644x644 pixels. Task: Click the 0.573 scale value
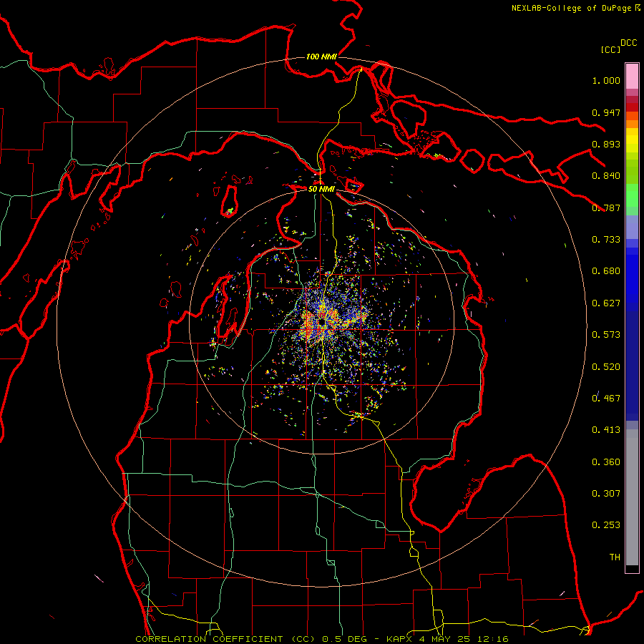pyautogui.click(x=606, y=335)
